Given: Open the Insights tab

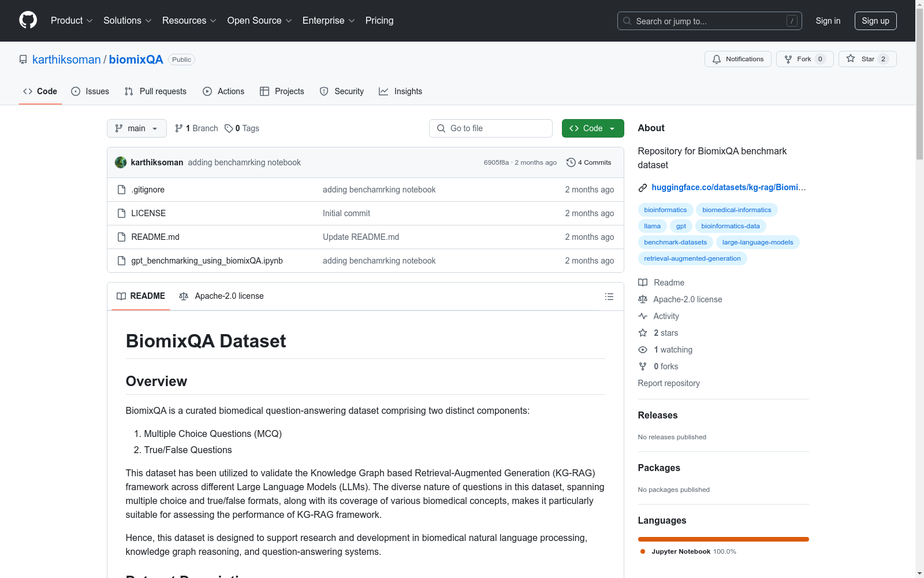Looking at the screenshot, I should pos(400,91).
